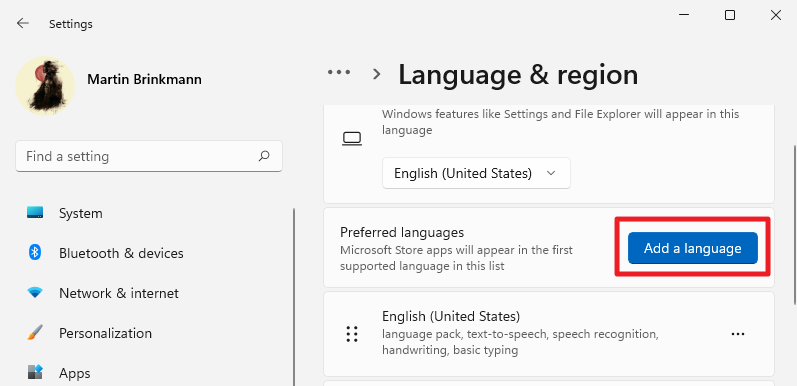The width and height of the screenshot is (797, 386).
Task: Go back with the arrow icon
Action: tap(23, 23)
